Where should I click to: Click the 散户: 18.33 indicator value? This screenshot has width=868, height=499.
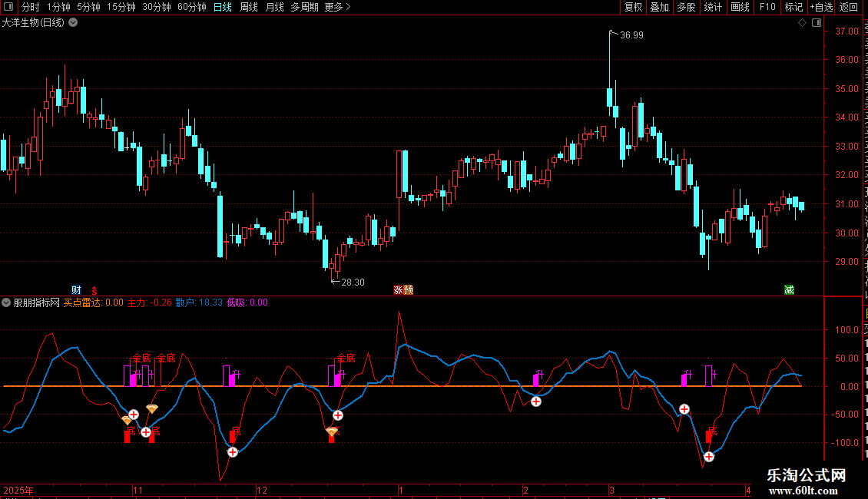(x=199, y=302)
